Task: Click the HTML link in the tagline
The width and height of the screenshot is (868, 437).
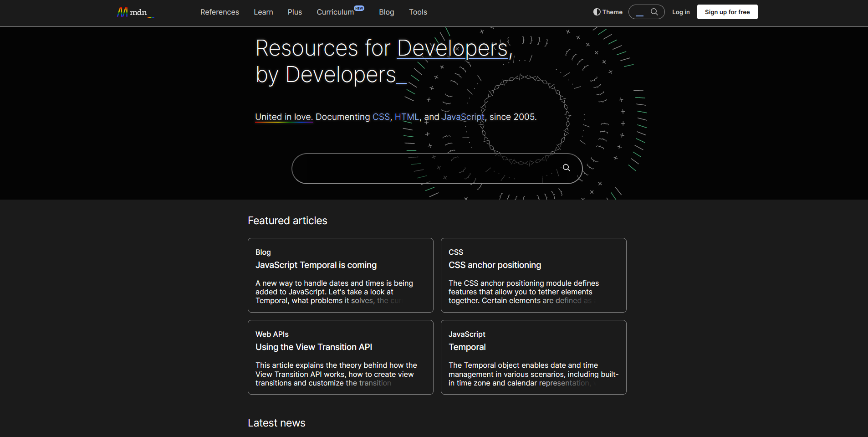Action: 407,117
